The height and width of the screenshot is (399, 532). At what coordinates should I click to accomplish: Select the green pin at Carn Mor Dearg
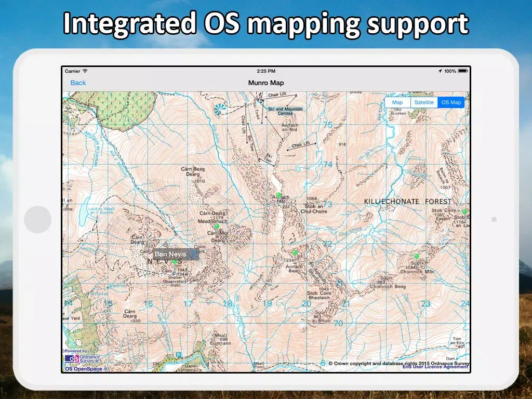(217, 227)
